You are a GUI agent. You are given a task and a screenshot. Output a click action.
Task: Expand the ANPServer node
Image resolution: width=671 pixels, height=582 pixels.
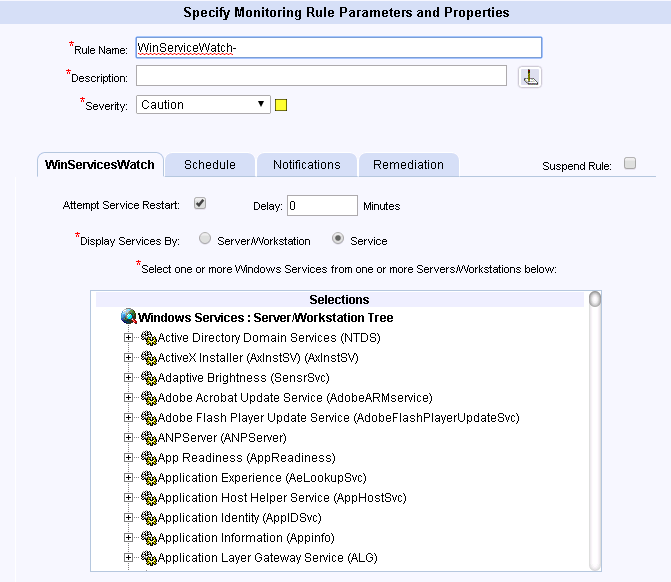pyautogui.click(x=128, y=438)
